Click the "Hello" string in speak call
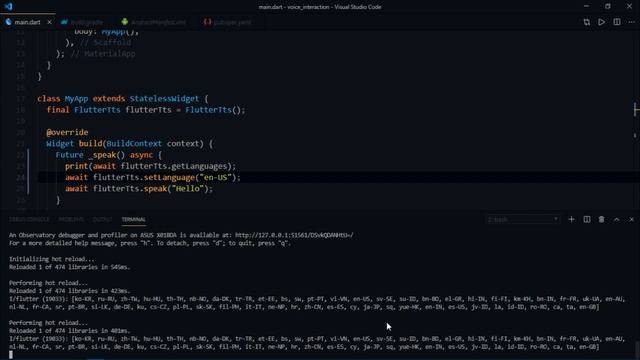This screenshot has width=640, height=360. tap(187, 189)
